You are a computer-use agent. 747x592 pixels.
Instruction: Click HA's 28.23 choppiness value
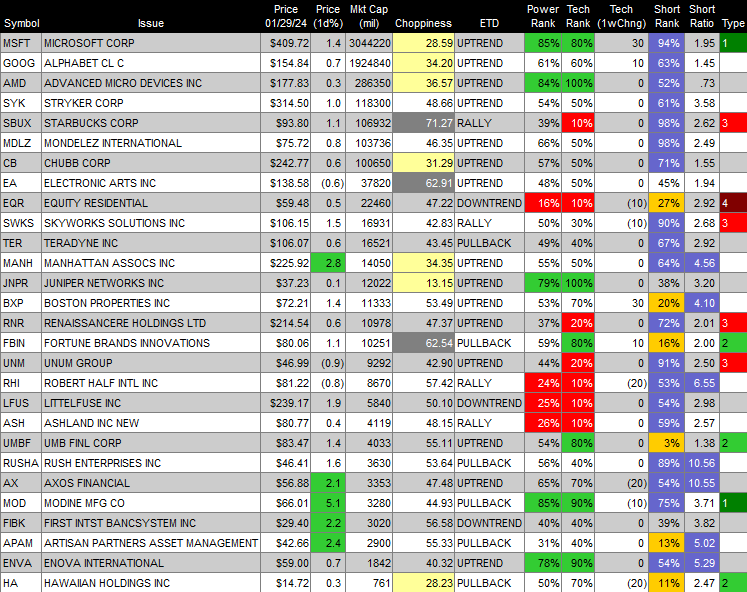pyautogui.click(x=424, y=583)
